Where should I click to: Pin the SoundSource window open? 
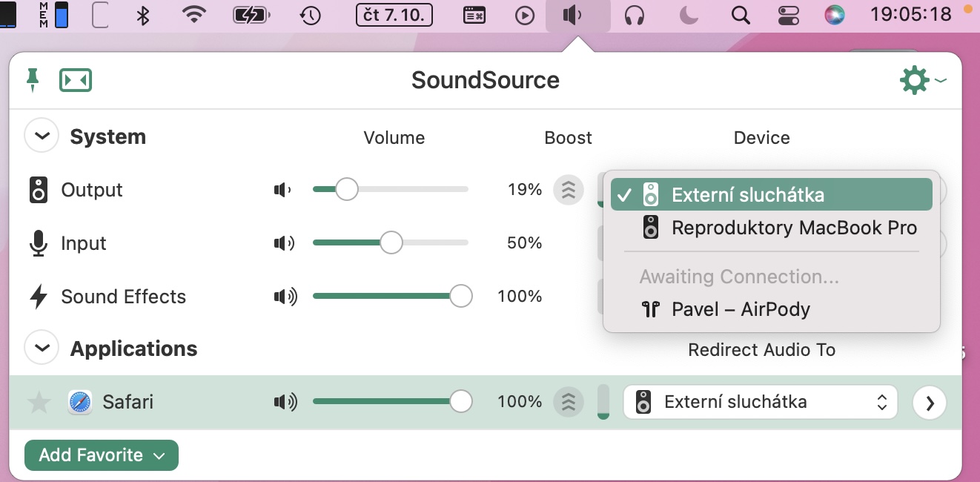(32, 79)
